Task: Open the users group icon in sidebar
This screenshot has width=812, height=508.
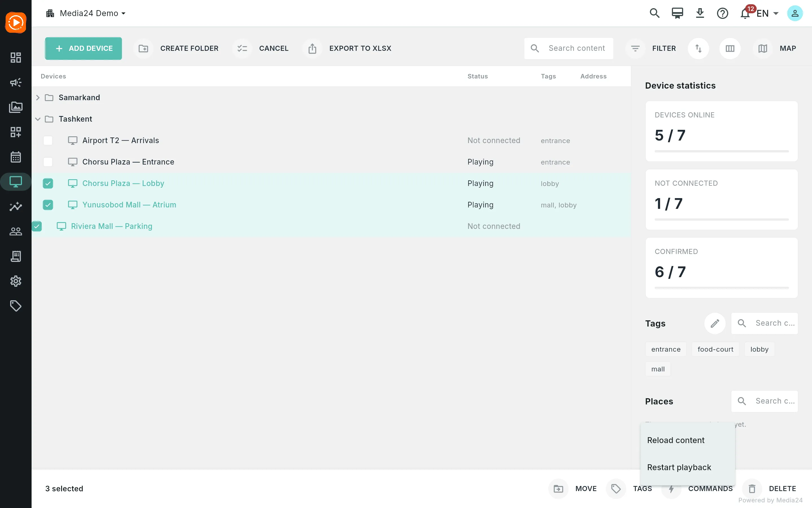Action: 16,231
